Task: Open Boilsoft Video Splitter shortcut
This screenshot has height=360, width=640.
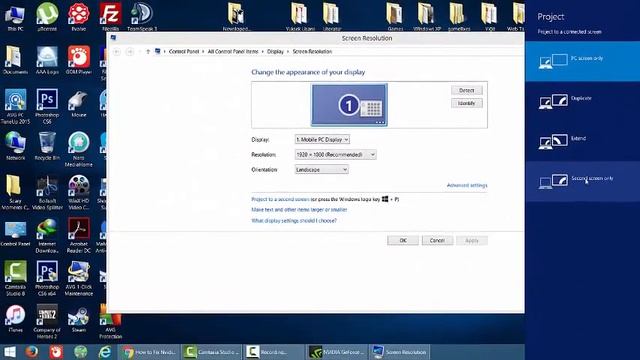Action: pyautogui.click(x=47, y=193)
